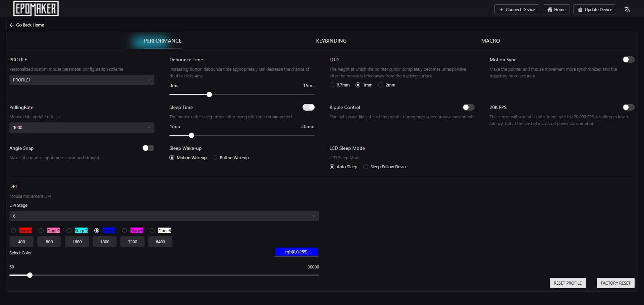The width and height of the screenshot is (644, 305).
Task: Click the language translate icon
Action: click(627, 9)
